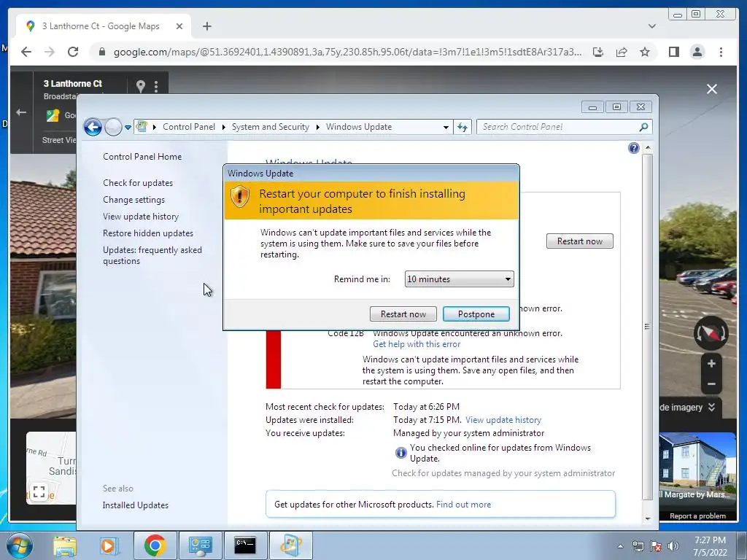Screen dimensions: 747x560
Task: Expand the minimap fullscreen icon
Action: (39, 491)
